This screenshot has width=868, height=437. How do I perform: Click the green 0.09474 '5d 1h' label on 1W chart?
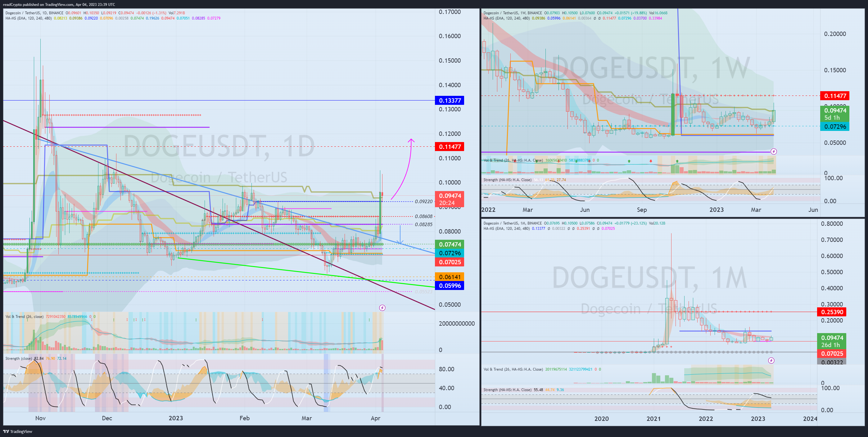coord(835,114)
